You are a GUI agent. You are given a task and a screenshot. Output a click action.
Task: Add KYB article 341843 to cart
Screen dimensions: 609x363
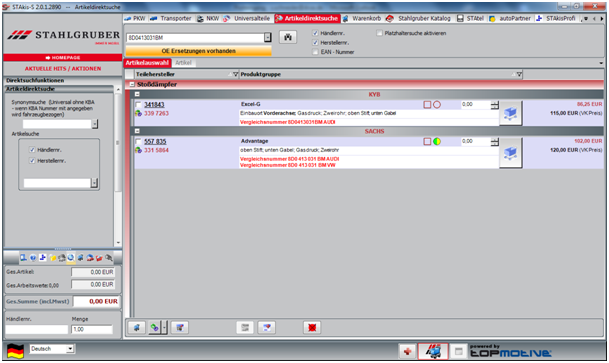[510, 113]
